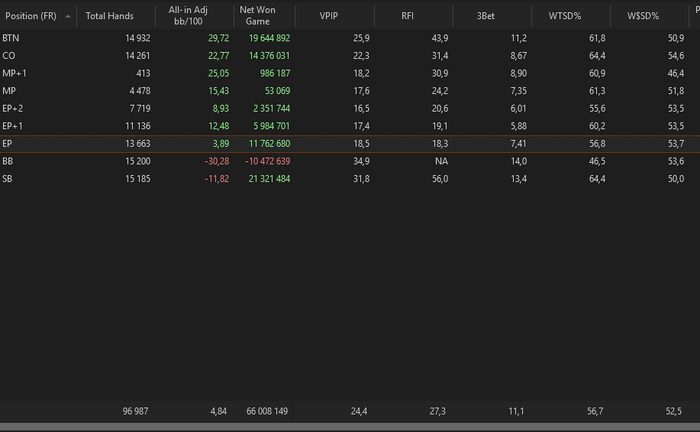The image size is (700, 432).
Task: Click BB total hands 15 200
Action: click(138, 161)
